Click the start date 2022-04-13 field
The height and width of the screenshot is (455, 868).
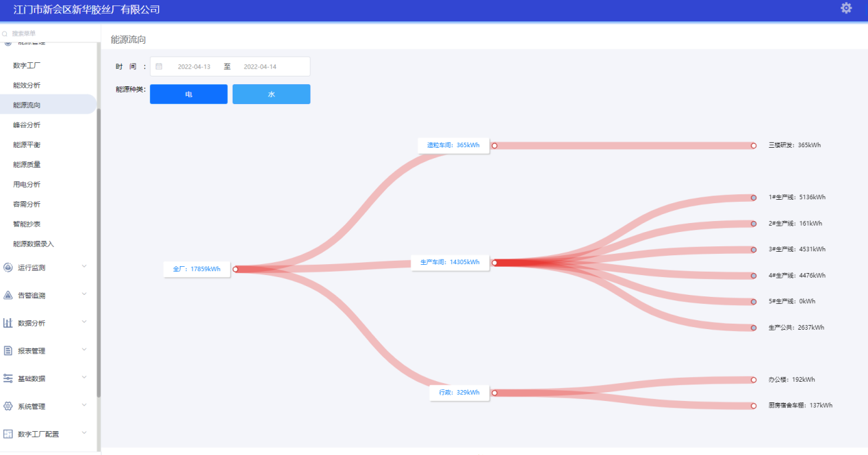(194, 67)
